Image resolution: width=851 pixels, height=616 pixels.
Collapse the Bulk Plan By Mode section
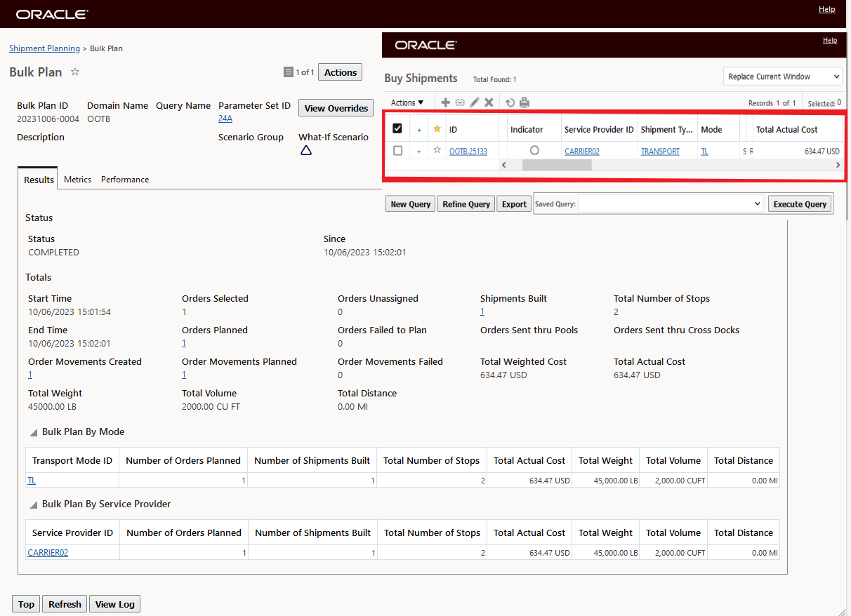[34, 432]
